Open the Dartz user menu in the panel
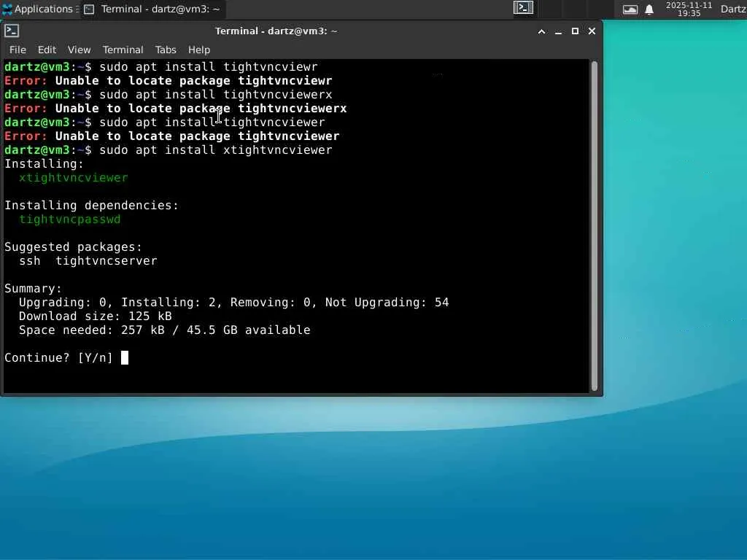The height and width of the screenshot is (560, 747). pos(733,9)
